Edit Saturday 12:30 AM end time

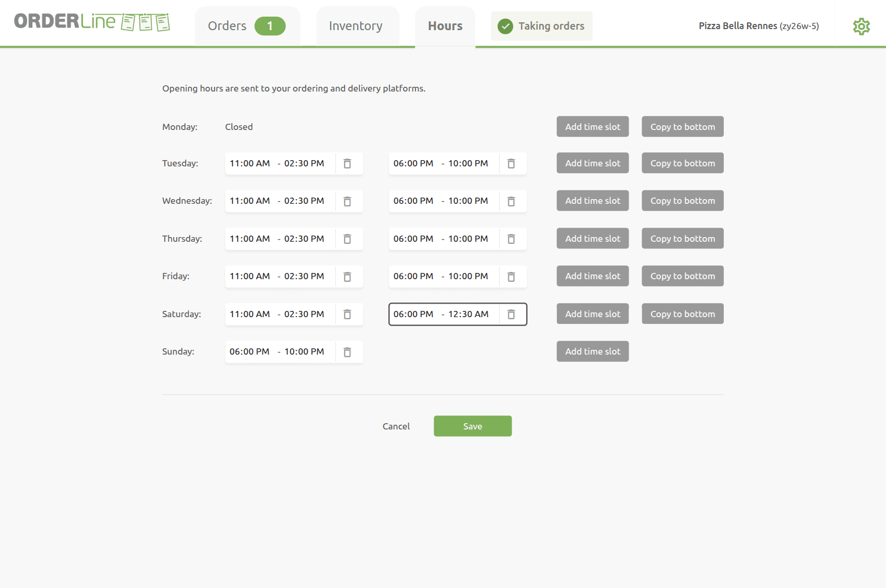(x=468, y=314)
